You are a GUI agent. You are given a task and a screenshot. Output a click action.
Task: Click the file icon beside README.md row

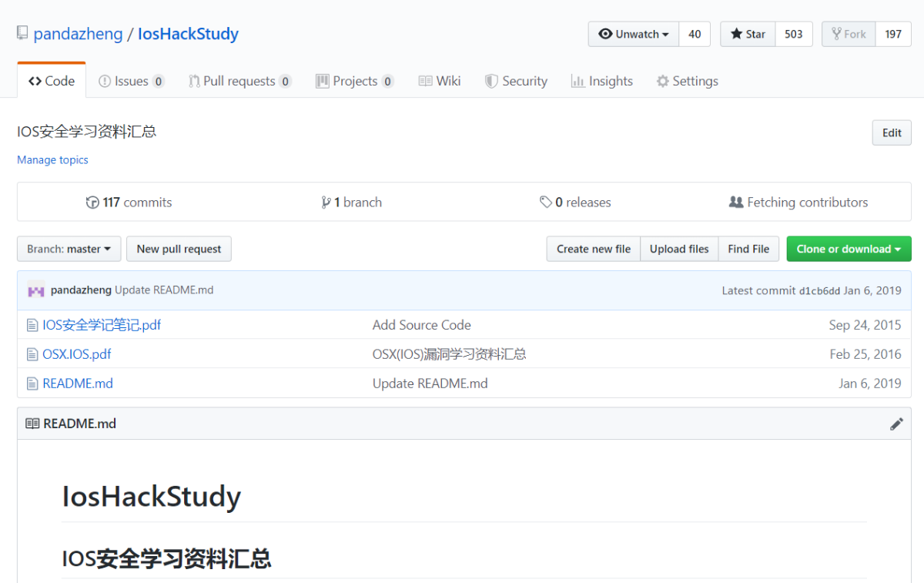[x=32, y=384]
